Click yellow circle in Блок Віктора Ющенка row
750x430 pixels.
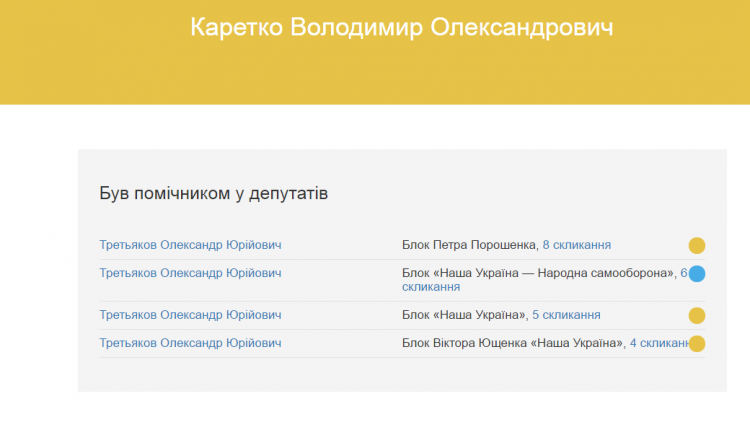point(697,343)
